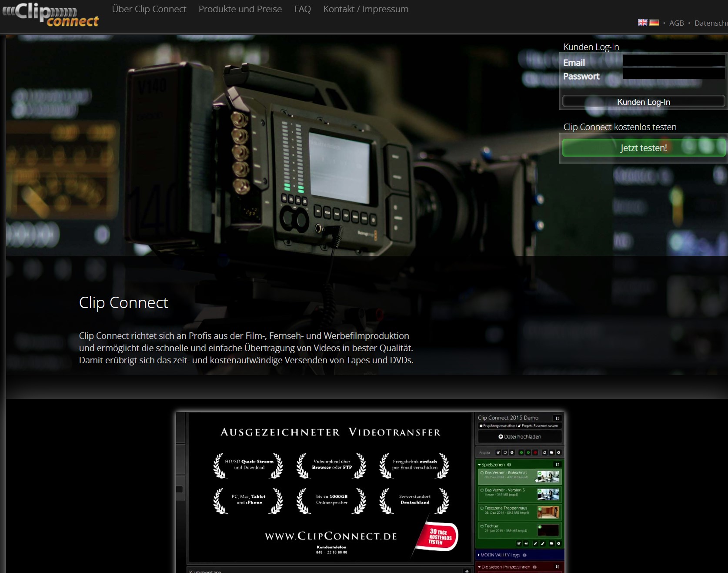Click the Clip Connect logo
Image resolution: width=728 pixels, height=573 pixels.
(50, 14)
